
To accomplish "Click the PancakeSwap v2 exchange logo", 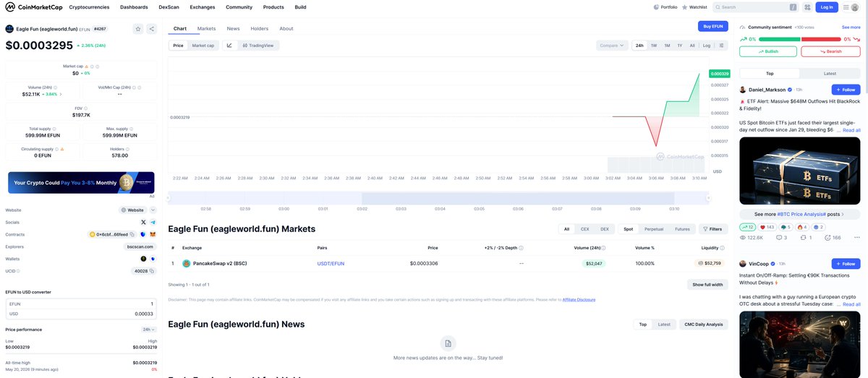I will tap(186, 263).
